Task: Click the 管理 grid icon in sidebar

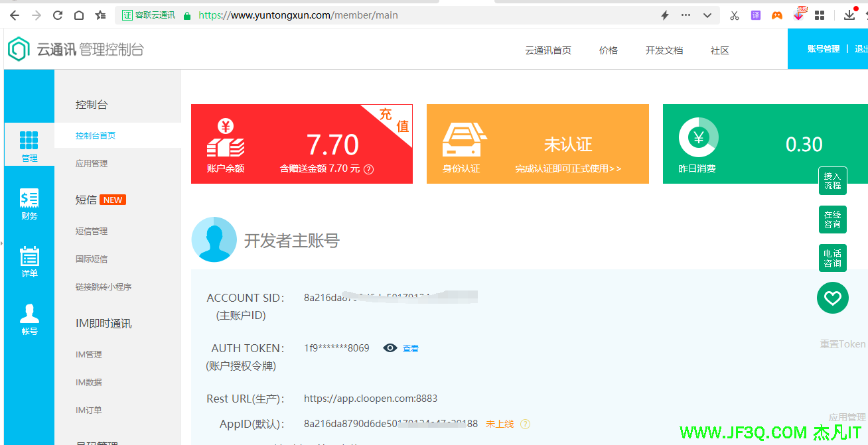Action: 29,141
